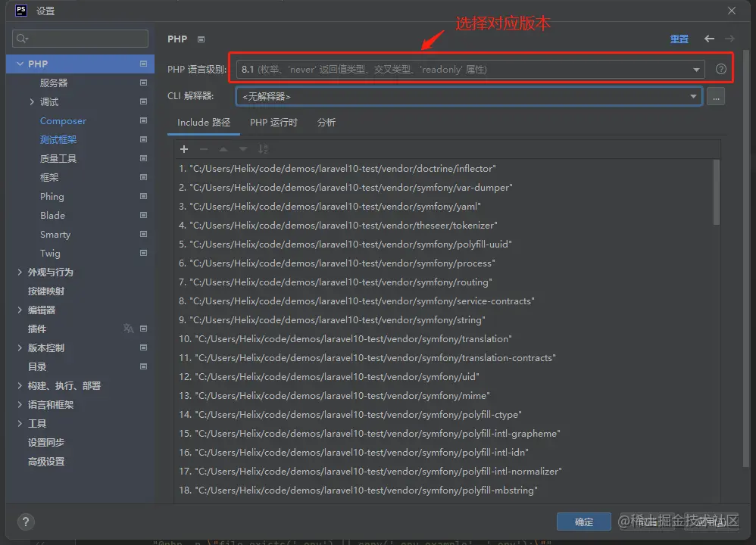The width and height of the screenshot is (756, 545).
Task: Click the PhpStorm logo in title bar
Action: click(21, 10)
